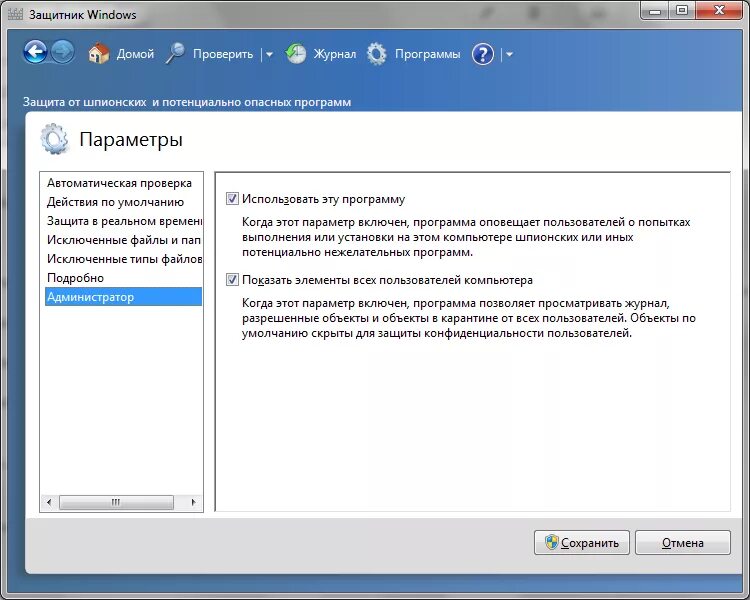Select Исключенные файлы и папки entry
Viewport: 750px width, 600px height.
(x=123, y=240)
